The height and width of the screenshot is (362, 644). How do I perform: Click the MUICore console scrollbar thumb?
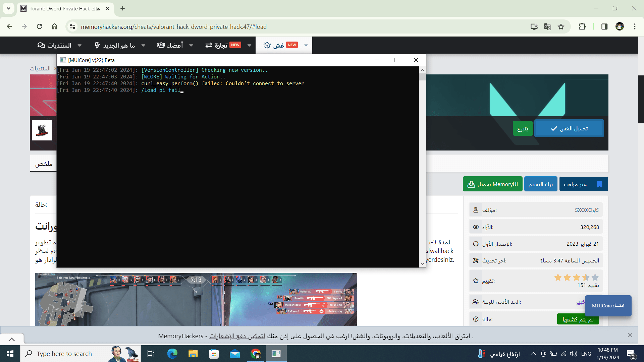422,77
